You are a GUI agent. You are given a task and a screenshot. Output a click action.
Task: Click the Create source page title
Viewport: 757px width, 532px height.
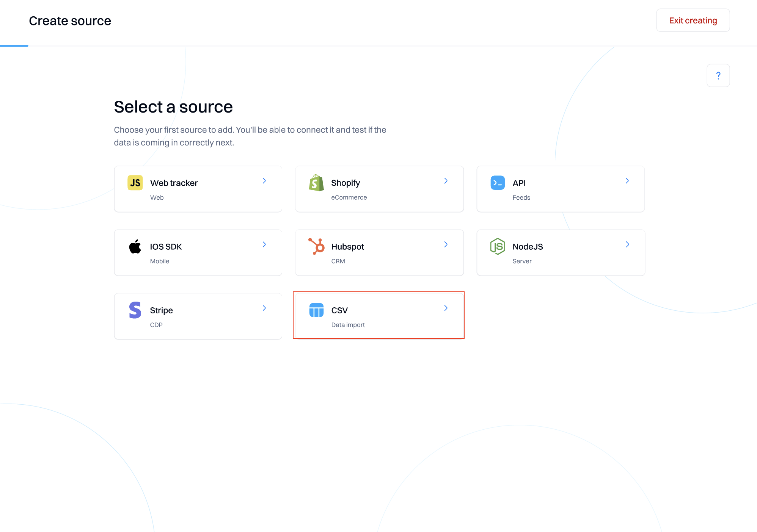pyautogui.click(x=70, y=21)
